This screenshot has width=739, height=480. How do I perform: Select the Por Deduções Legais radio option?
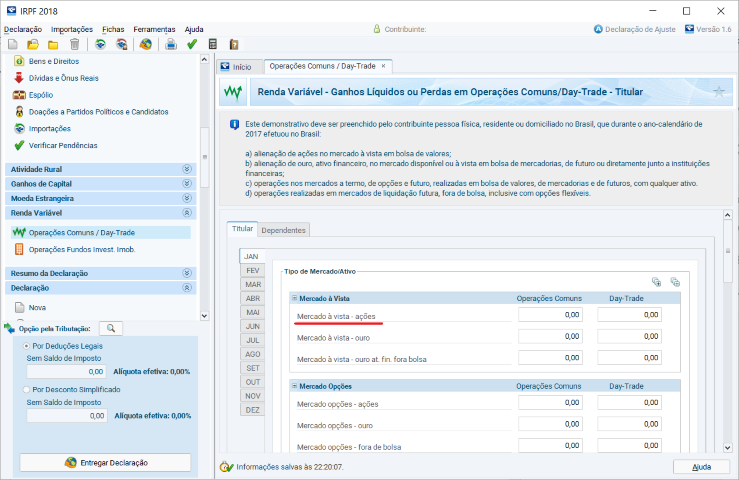click(x=26, y=345)
